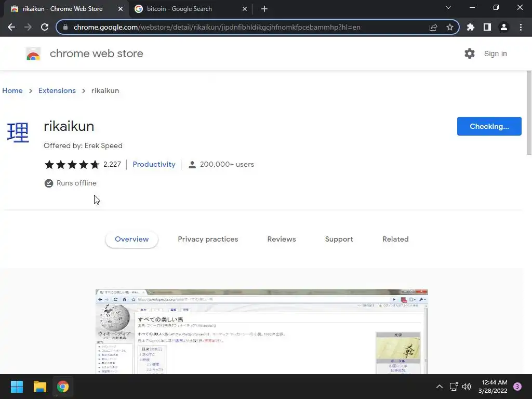Open File Explorer from the taskbar

[39, 387]
